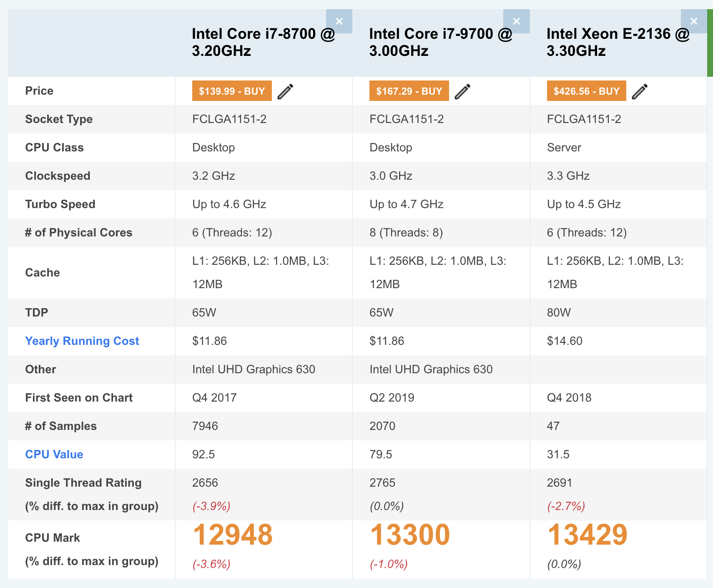Click the 8 (Threads: 8) cores cell

(x=406, y=232)
